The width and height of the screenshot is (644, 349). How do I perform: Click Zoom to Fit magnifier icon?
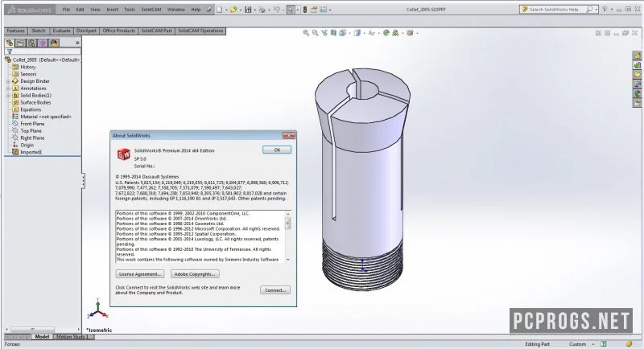pos(306,33)
